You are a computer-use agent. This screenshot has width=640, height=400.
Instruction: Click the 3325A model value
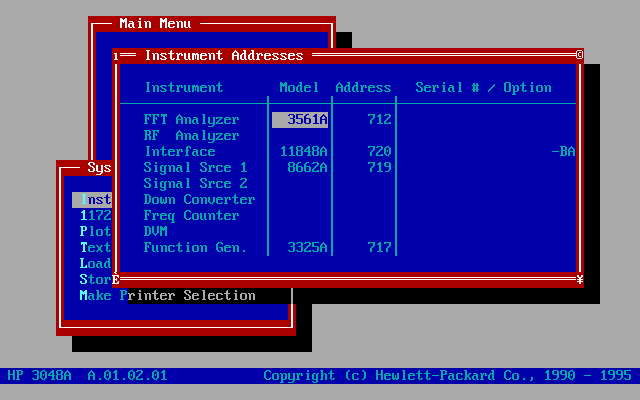[307, 247]
